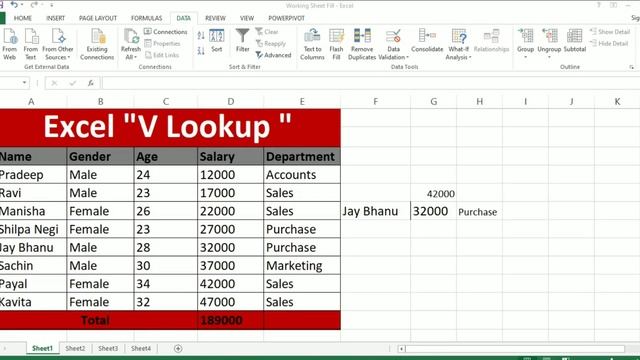Image resolution: width=640 pixels, height=360 pixels.
Task: Click the horizontal scrollbar track
Action: coord(515,349)
